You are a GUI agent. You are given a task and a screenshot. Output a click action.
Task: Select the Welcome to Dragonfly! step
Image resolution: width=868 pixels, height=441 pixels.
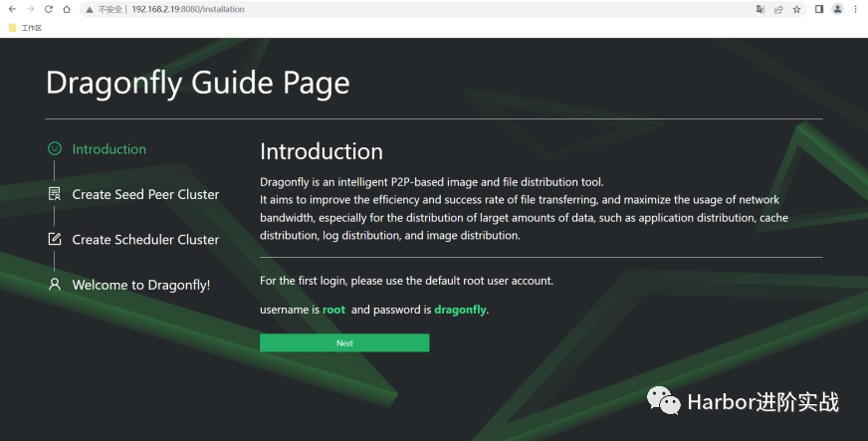141,285
